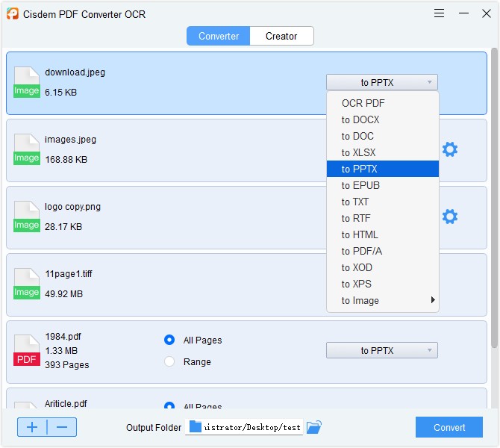The image size is (500, 448).
Task: Click the 49.92 MB file size
Action: 63,294
